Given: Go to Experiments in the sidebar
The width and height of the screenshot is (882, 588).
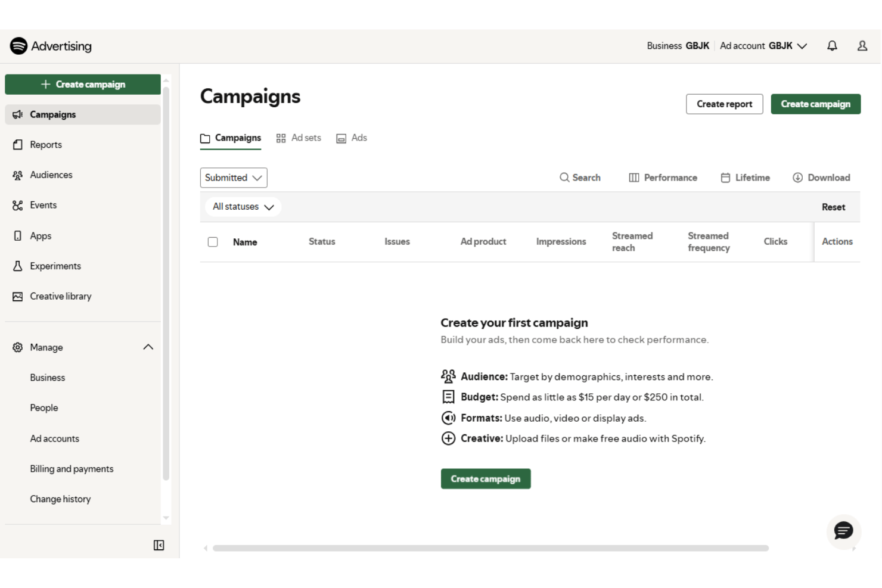Looking at the screenshot, I should pos(83,266).
